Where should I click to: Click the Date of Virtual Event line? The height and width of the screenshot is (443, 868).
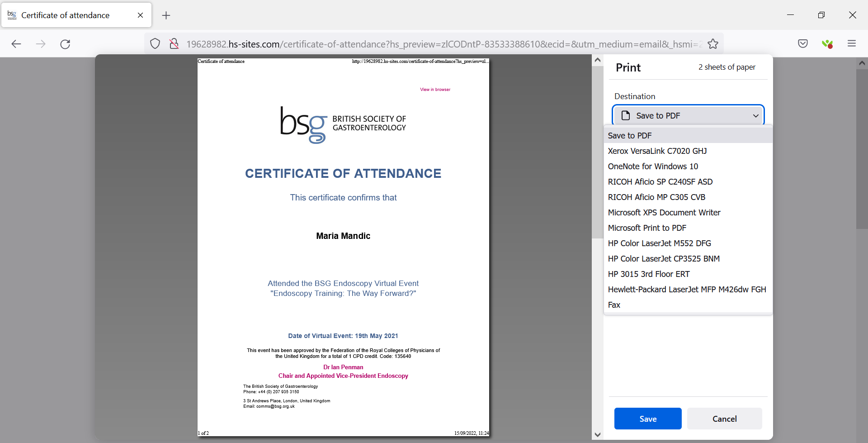[x=343, y=336]
